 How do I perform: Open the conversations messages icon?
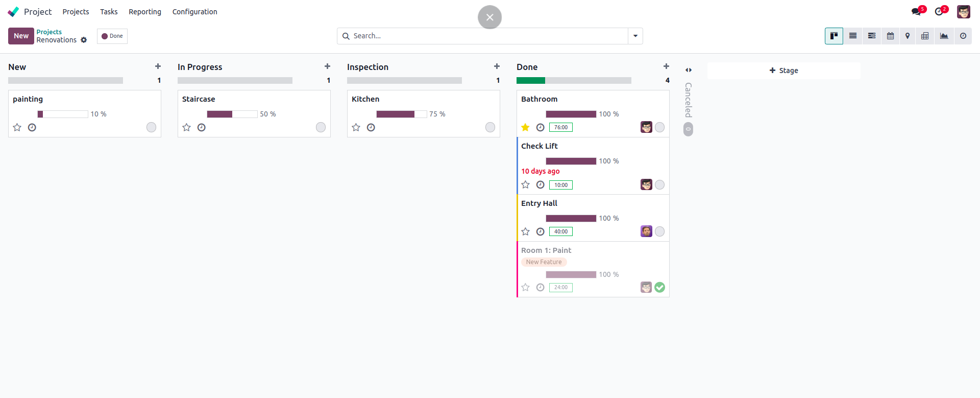(x=917, y=11)
